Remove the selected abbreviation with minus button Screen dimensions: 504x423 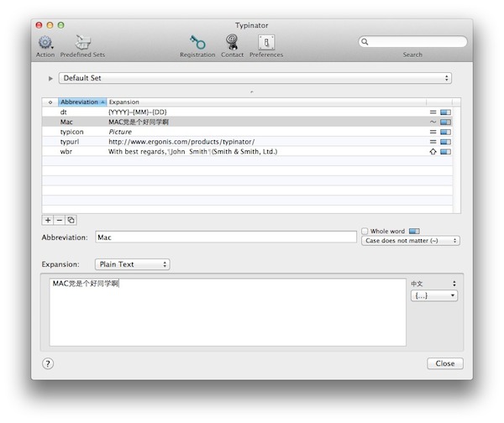(60, 221)
